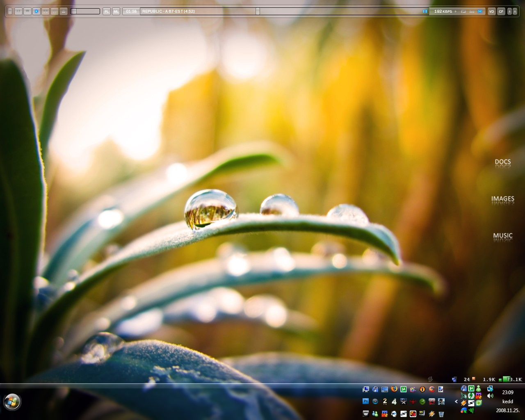Open the desktop monitor icon in quick launch top row
Image resolution: width=525 pixels, height=420 pixels.
[x=385, y=389]
